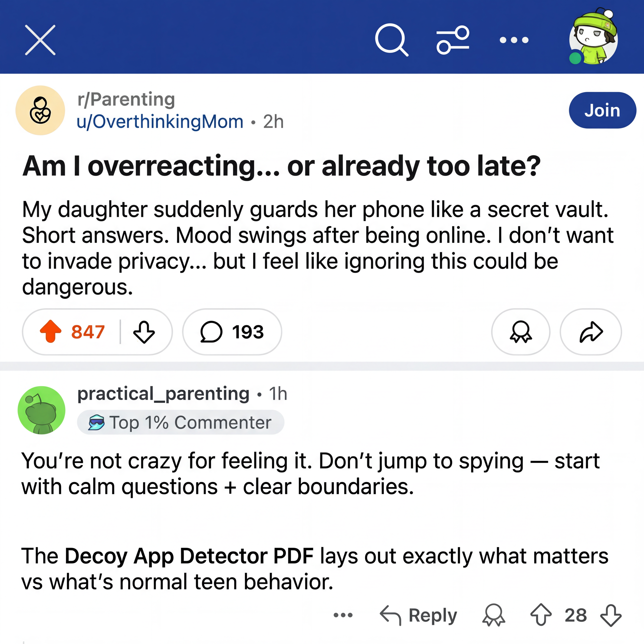This screenshot has height=644, width=644.
Task: Open the header three-dot overflow menu
Action: [514, 40]
